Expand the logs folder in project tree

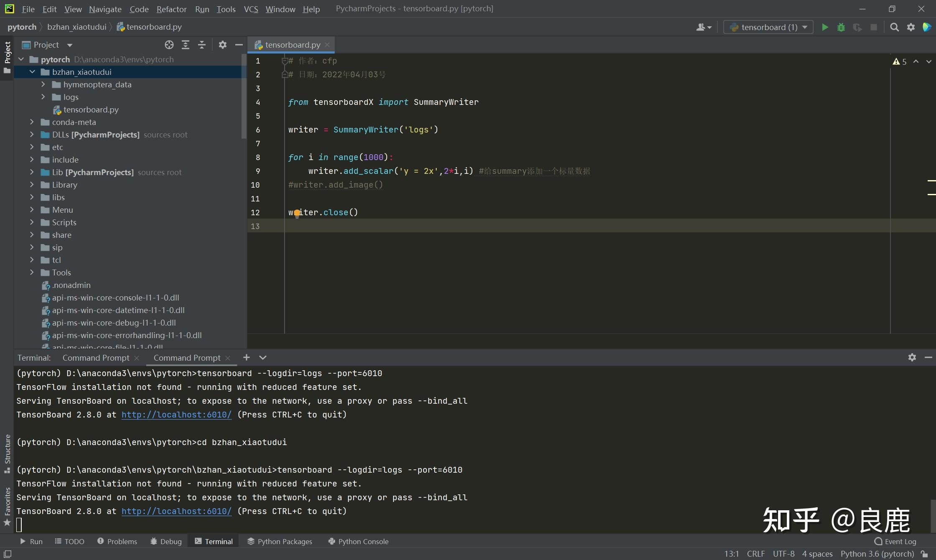tap(42, 97)
